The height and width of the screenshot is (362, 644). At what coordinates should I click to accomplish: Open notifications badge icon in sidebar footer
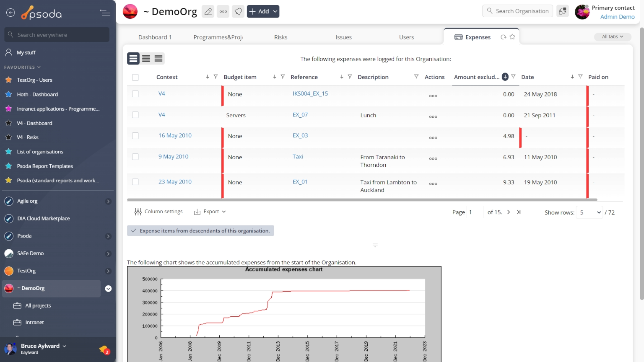point(104,349)
